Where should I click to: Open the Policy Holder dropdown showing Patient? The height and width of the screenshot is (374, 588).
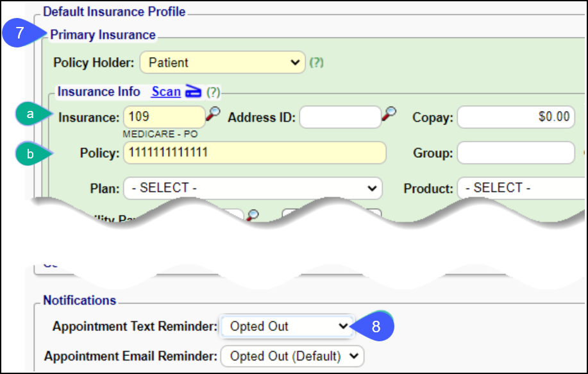pyautogui.click(x=222, y=62)
